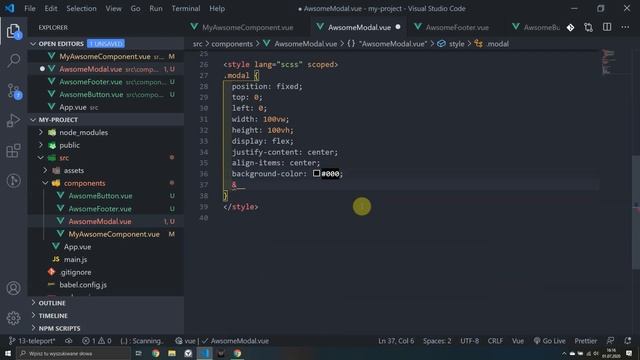Open the Explorer view in activity bar
Viewport: 640px width, 360px height.
[x=13, y=31]
